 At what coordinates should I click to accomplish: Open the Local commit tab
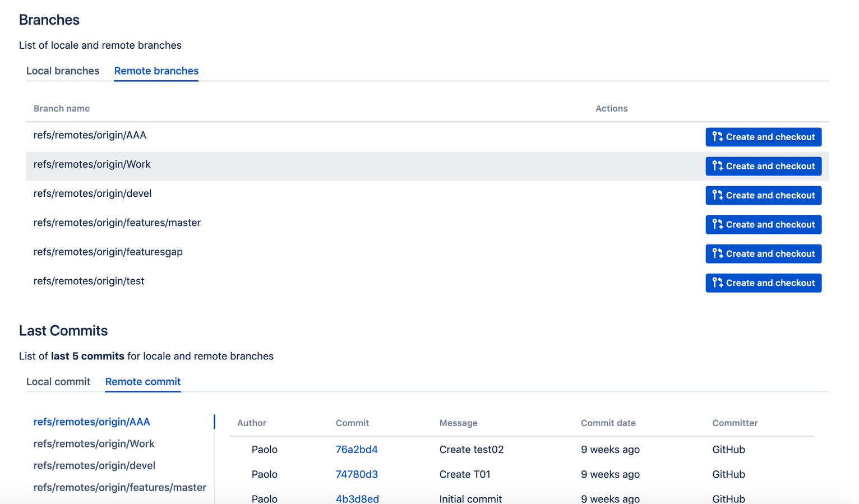58,382
